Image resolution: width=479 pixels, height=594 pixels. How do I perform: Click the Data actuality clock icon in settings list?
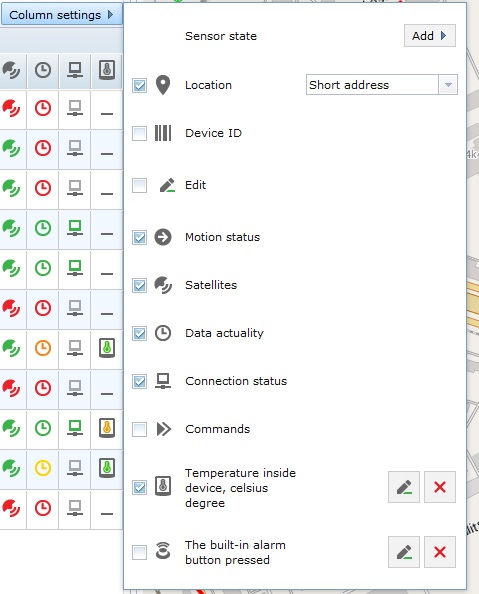point(163,333)
